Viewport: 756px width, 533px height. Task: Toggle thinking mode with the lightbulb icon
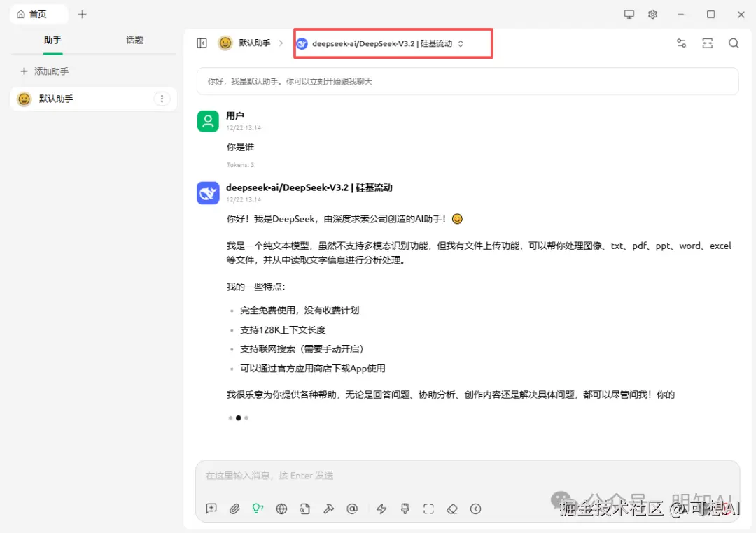tap(258, 509)
